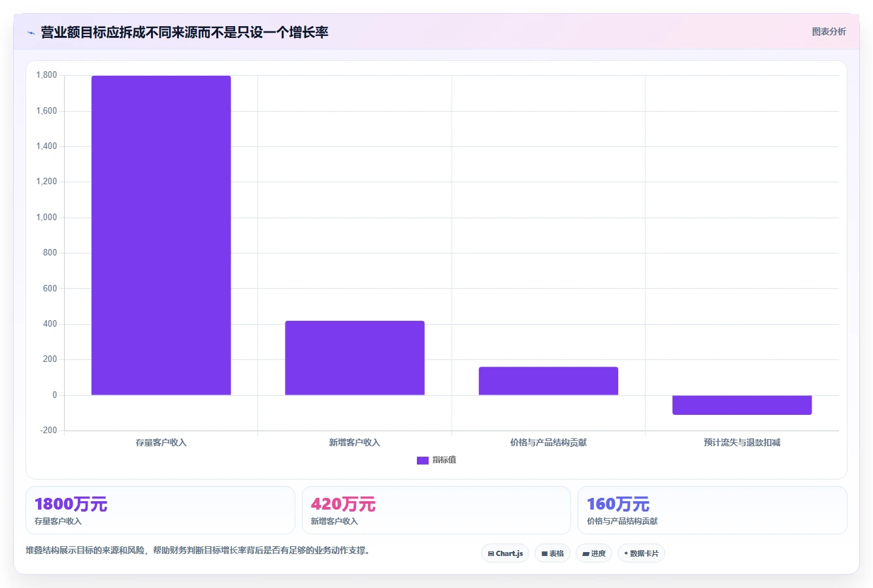Viewport: 873px width, 588px height.
Task: Open the 160万元 data card
Action: click(x=712, y=510)
